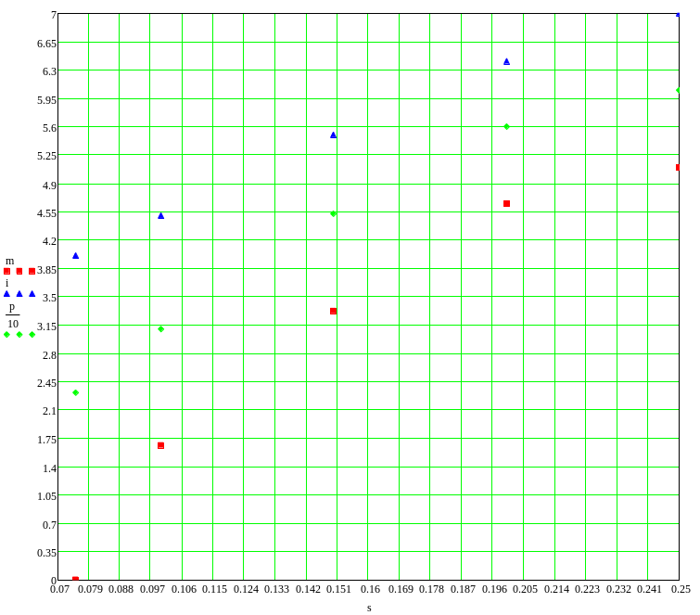Click the x-axis value 0.223
The height and width of the screenshot is (615, 700).
click(x=587, y=589)
